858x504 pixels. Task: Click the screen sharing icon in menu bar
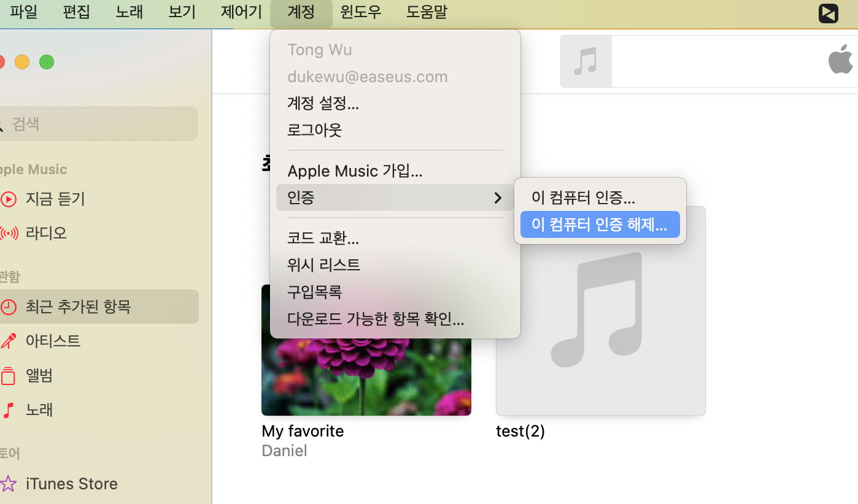click(x=828, y=12)
